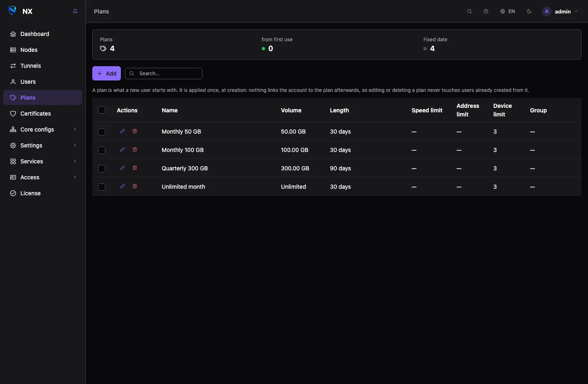Switch theme with the moon icon
Image resolution: width=588 pixels, height=384 pixels.
click(x=529, y=11)
